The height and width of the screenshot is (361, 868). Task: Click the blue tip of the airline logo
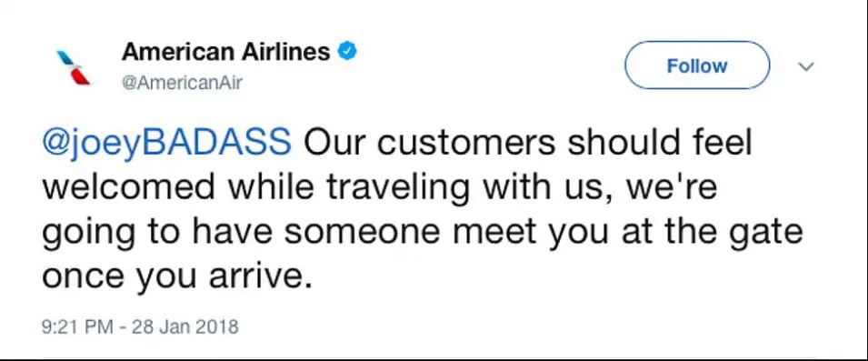pos(65,57)
